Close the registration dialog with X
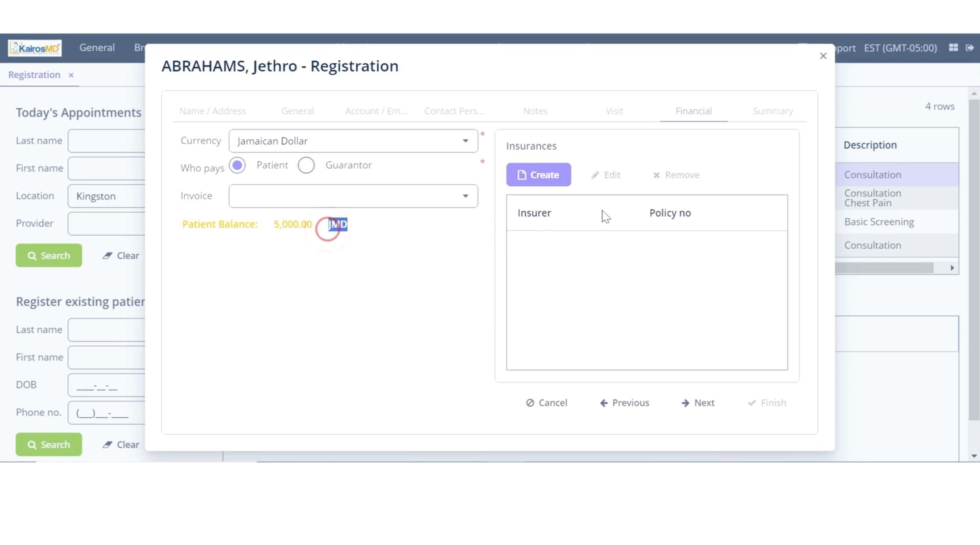Screen dimensions: 980x545 coord(823,56)
